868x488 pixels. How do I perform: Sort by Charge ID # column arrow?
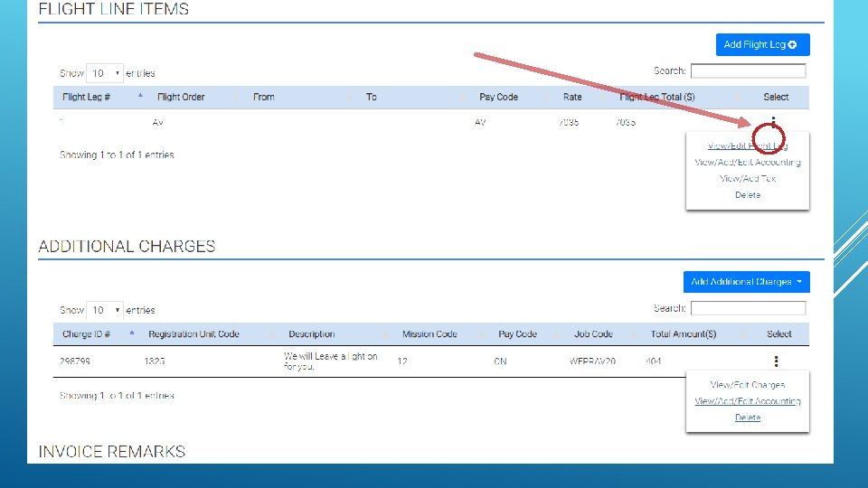point(132,333)
